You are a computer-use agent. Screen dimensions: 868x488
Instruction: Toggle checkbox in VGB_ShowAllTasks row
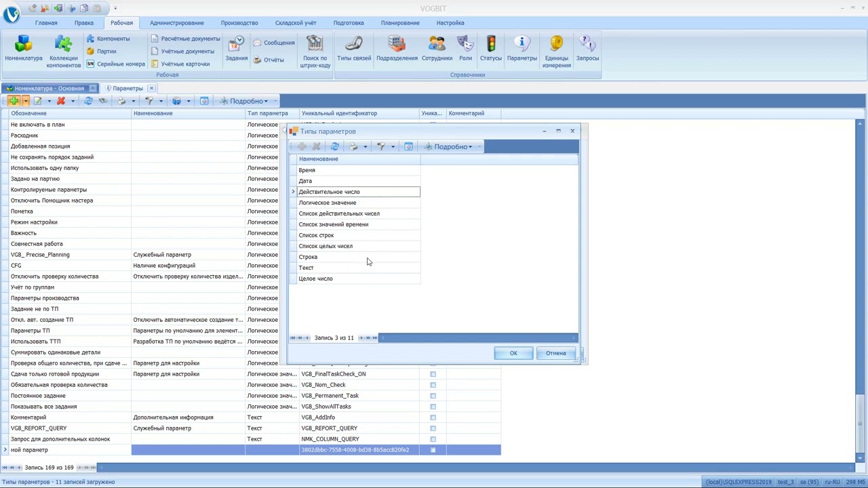[433, 407]
